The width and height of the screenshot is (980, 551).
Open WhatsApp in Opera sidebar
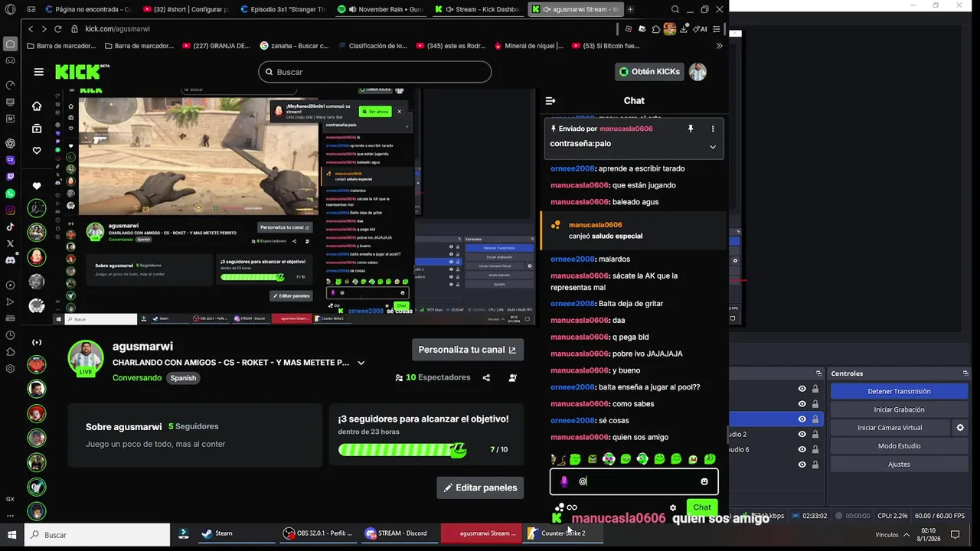tap(10, 194)
